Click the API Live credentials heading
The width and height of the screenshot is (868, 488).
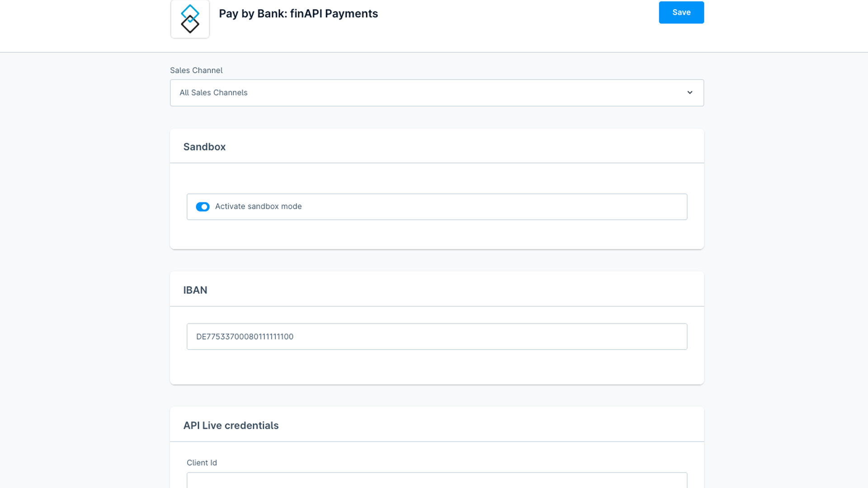click(231, 426)
